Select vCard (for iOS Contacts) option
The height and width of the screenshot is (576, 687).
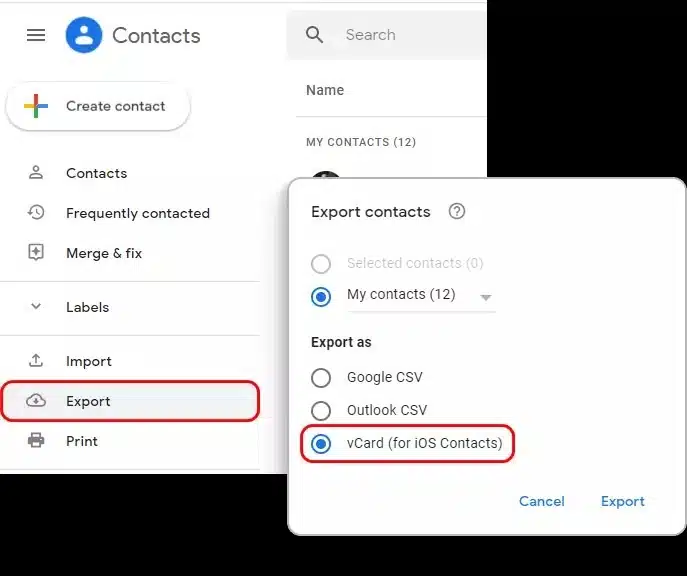tap(321, 444)
